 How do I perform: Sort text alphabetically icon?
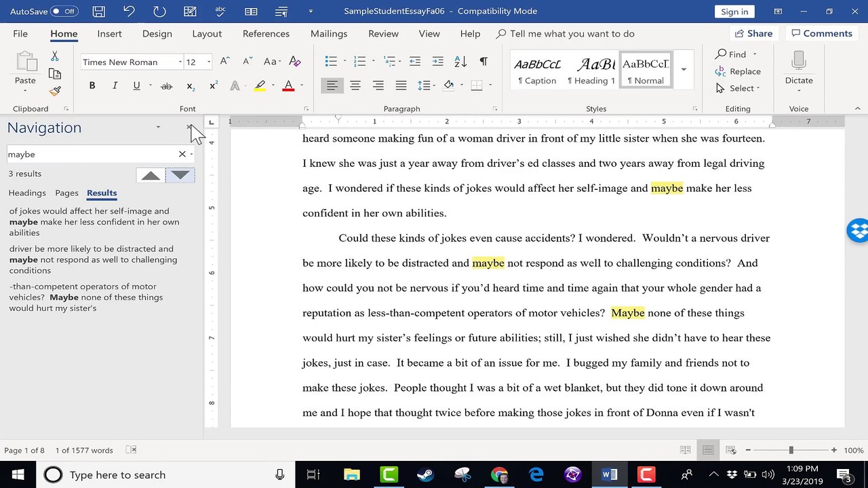point(460,62)
